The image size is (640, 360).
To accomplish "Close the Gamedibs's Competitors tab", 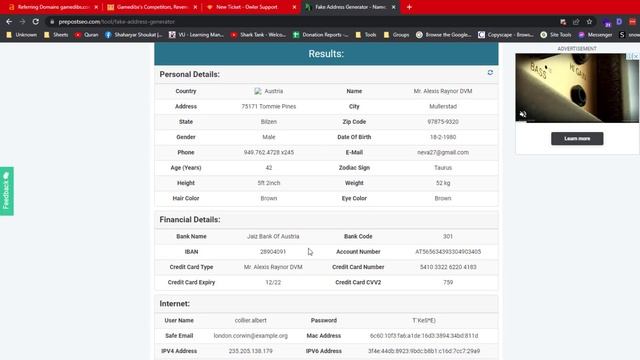I will 195,7.
